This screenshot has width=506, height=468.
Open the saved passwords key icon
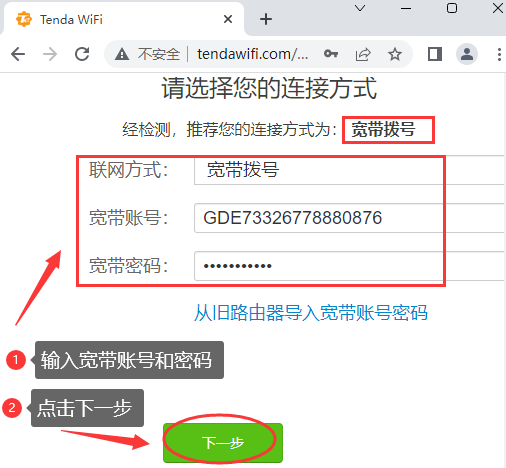click(x=331, y=54)
